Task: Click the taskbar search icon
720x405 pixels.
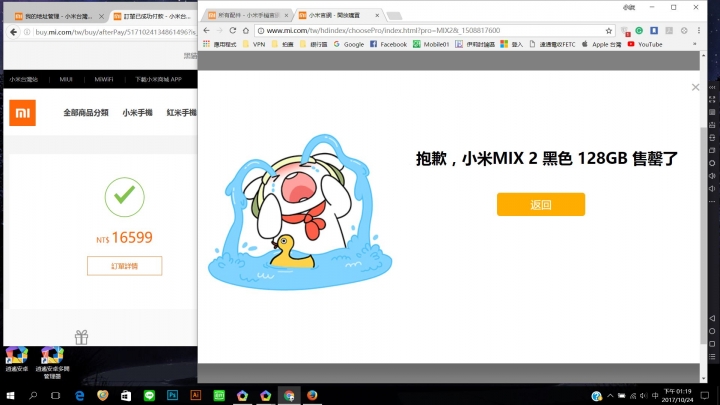Action: click(x=33, y=395)
